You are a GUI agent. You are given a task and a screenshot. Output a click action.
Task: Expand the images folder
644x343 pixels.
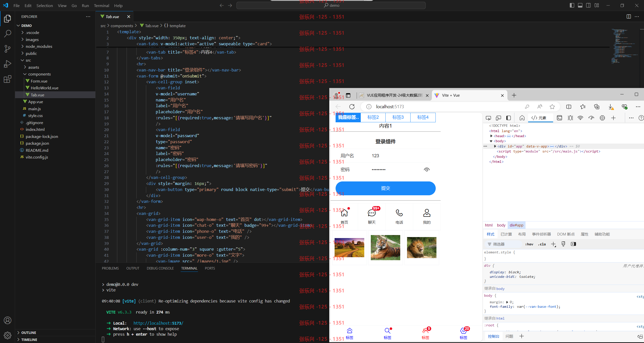click(23, 40)
